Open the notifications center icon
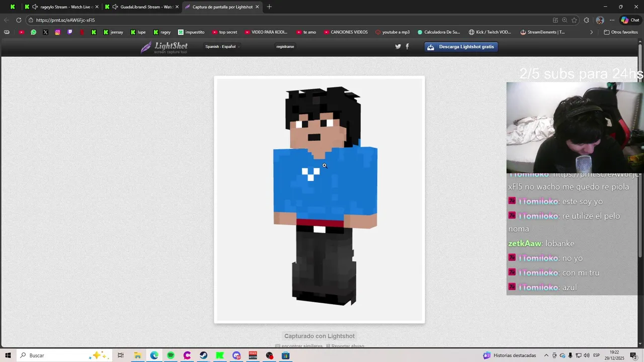 tap(633, 355)
